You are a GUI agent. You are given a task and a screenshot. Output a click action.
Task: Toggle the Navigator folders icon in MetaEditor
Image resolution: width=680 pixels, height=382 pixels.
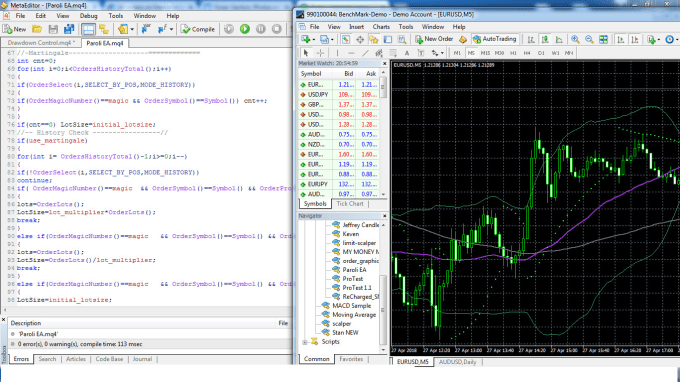tap(104, 29)
